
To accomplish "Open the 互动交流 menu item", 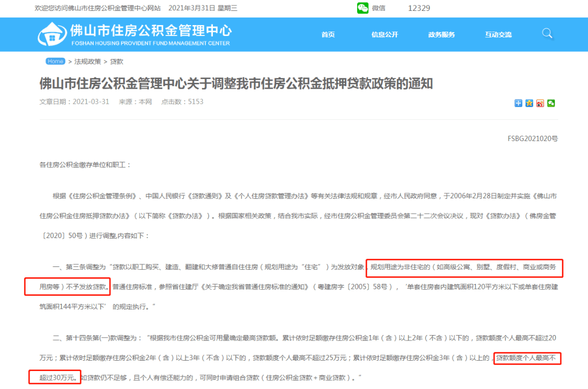I will click(498, 34).
